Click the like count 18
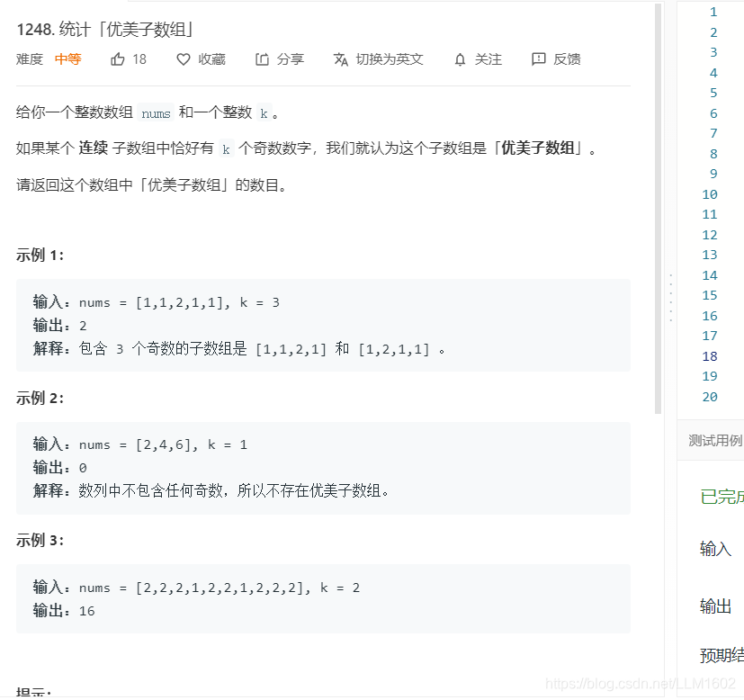 (139, 59)
